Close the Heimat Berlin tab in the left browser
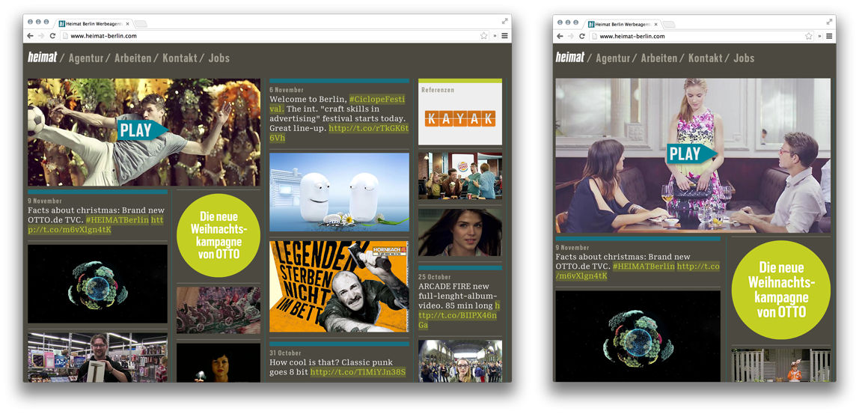The height and width of the screenshot is (414, 868). 128,24
